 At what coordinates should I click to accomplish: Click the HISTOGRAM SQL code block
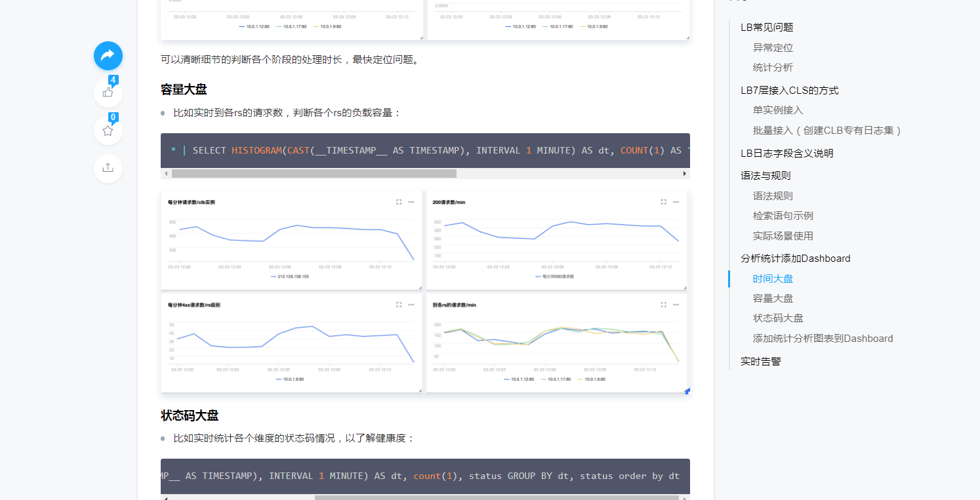coord(425,151)
